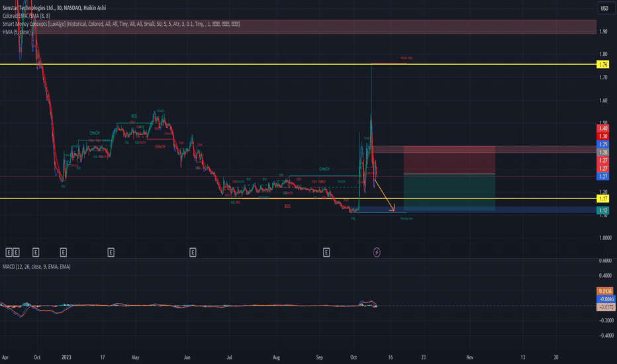Click the orange 0.0126 MACD value label
The width and height of the screenshot is (617, 364).
(605, 291)
